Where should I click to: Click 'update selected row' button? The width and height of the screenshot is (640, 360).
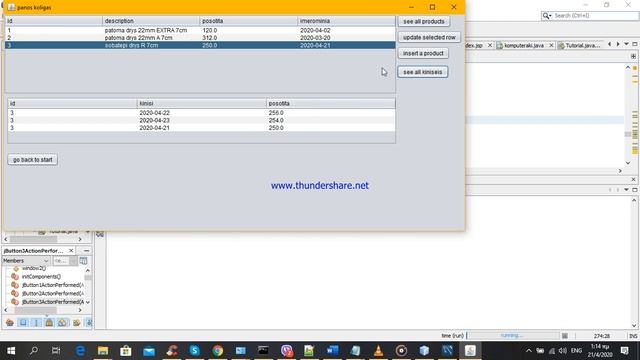[429, 37]
